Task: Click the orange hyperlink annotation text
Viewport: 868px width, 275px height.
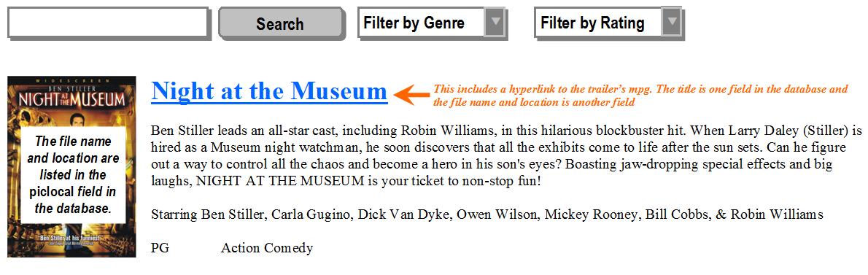Action: coord(640,95)
